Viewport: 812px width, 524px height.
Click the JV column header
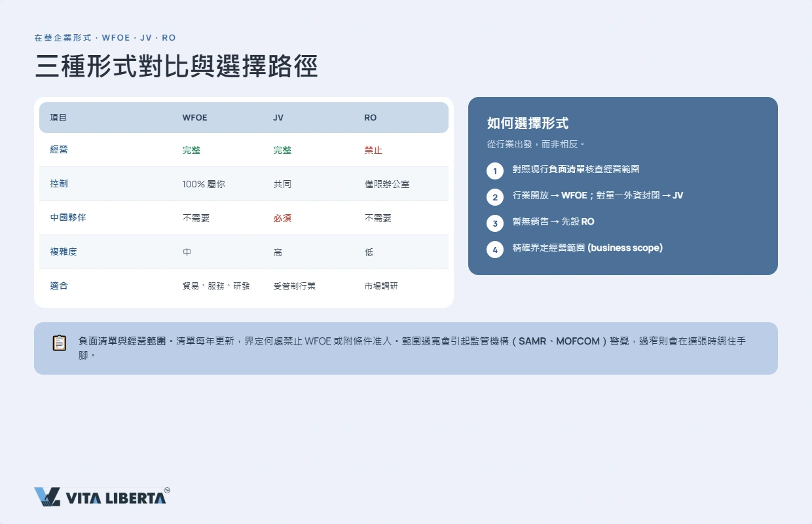[x=278, y=118]
